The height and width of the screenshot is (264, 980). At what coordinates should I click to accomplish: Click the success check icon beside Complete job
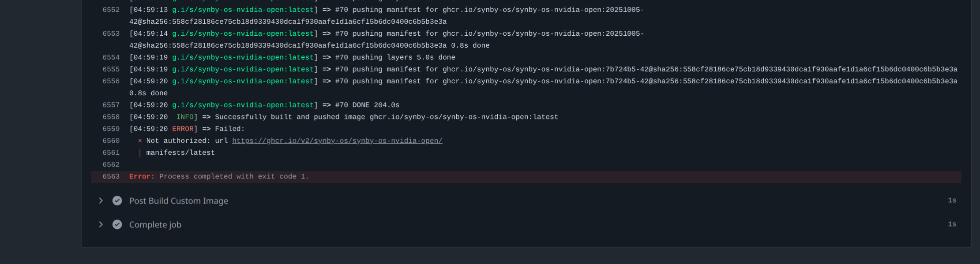click(x=117, y=225)
